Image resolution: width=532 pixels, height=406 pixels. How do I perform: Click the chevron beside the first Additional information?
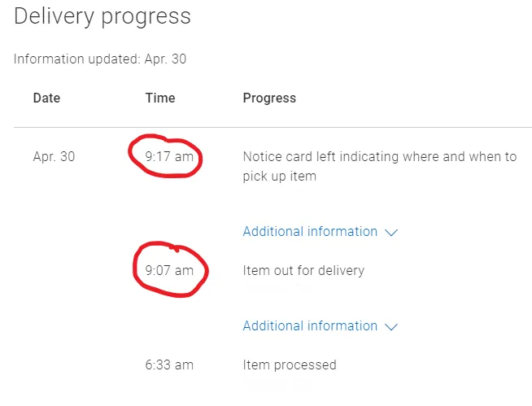click(x=391, y=233)
